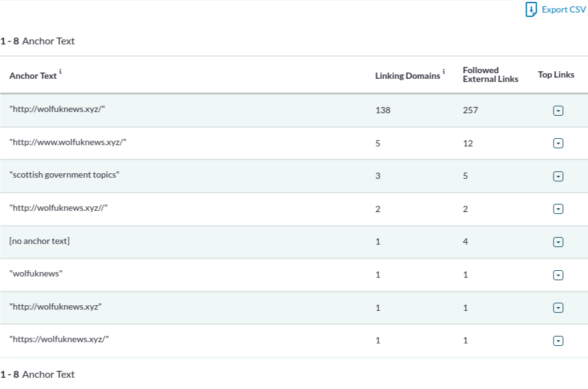
Task: Click the Anchor Text column header
Action: click(x=33, y=76)
